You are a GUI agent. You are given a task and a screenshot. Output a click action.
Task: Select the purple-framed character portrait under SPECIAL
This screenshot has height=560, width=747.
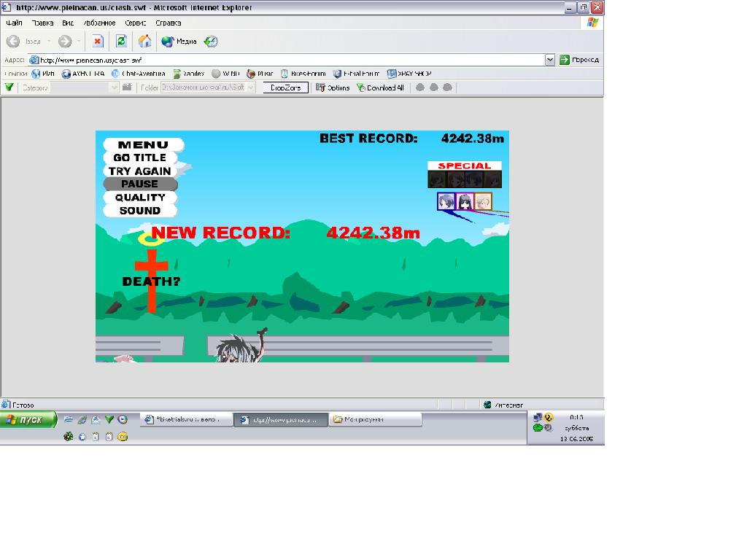coord(464,202)
